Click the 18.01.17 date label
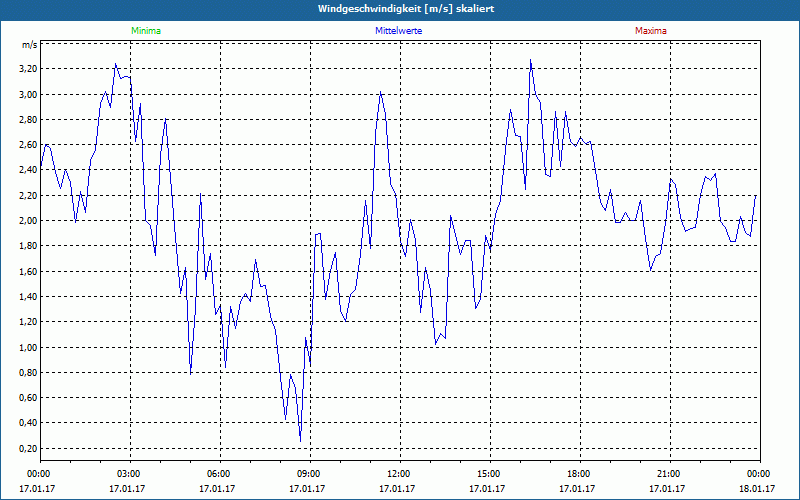This screenshot has width=800, height=500. point(757,489)
